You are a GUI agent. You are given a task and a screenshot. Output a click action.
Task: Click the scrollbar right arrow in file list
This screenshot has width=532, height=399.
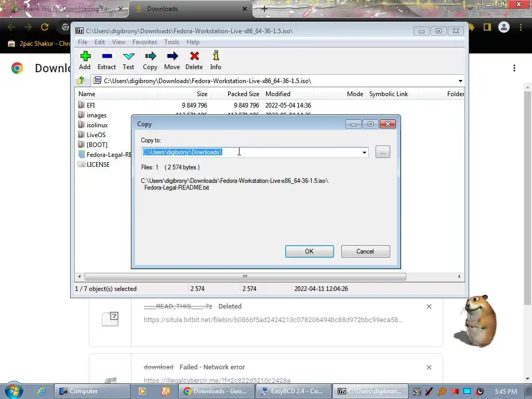pyautogui.click(x=459, y=276)
